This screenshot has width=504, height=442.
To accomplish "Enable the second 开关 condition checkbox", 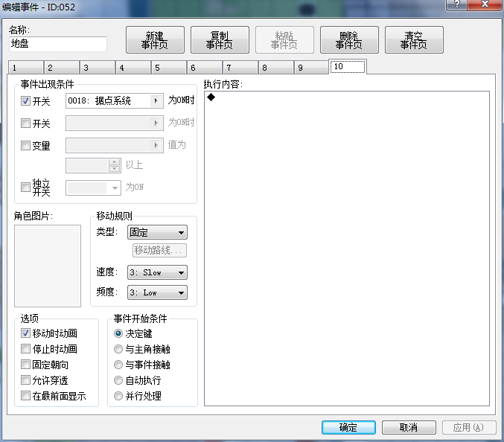I will tap(25, 123).
